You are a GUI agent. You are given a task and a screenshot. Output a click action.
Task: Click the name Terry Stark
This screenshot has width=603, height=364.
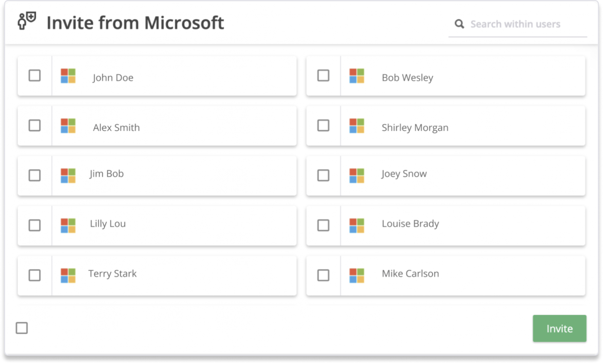click(112, 273)
